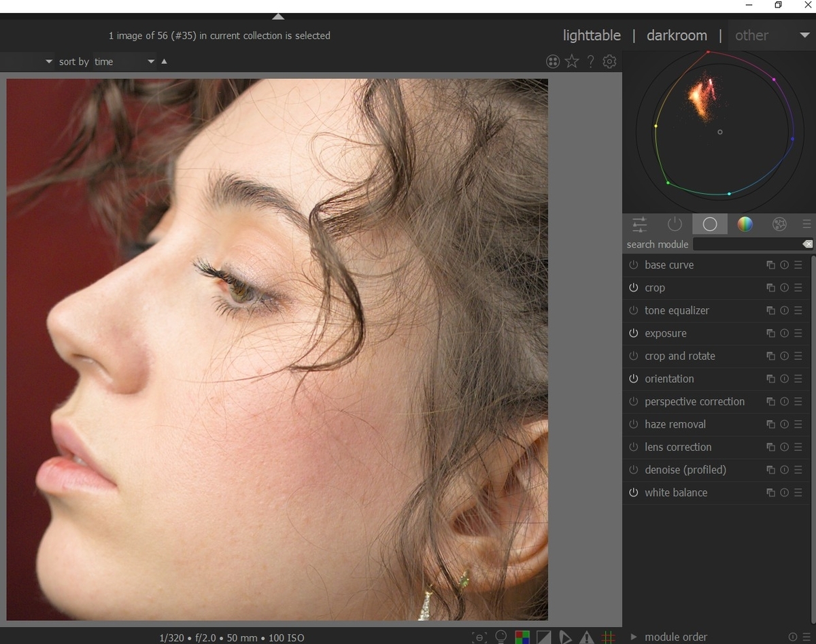Expand the white balance module
This screenshot has width=816, height=644.
click(676, 492)
